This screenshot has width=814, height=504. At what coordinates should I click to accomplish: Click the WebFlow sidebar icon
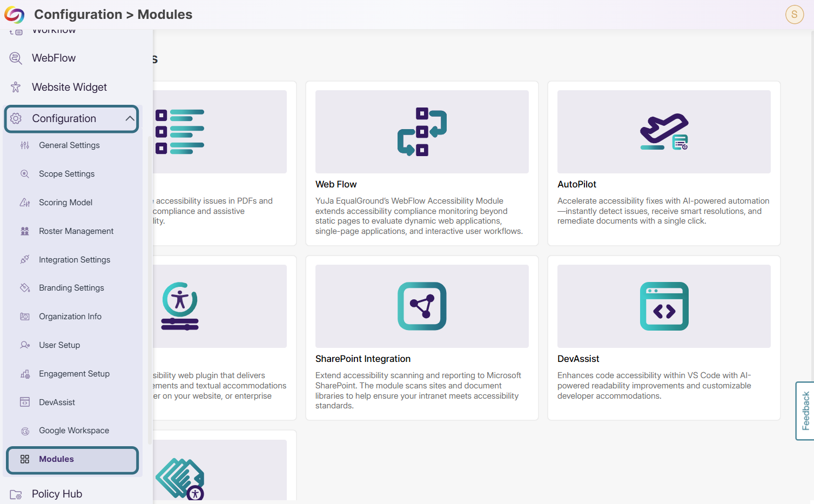16,58
